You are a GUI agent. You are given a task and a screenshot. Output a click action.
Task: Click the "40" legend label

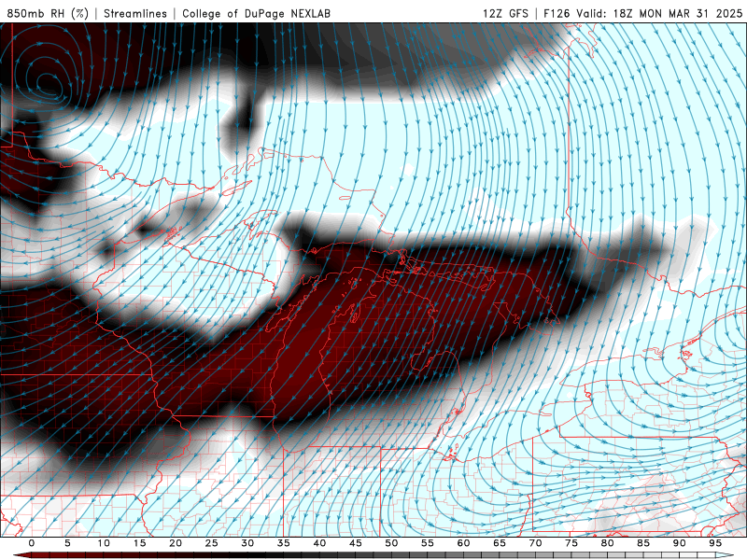(319, 543)
